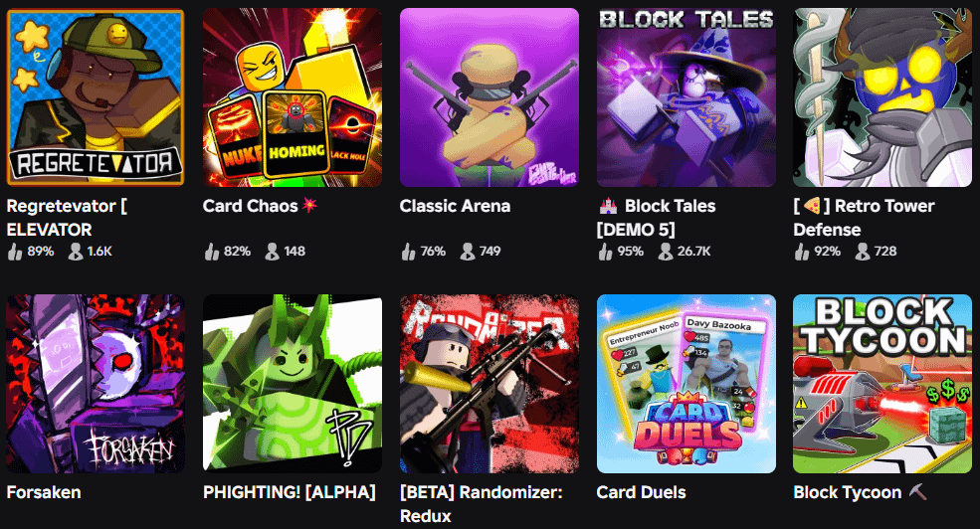This screenshot has height=529, width=980.
Task: Open the Randomizer: Redux thumbnail
Action: (x=490, y=384)
